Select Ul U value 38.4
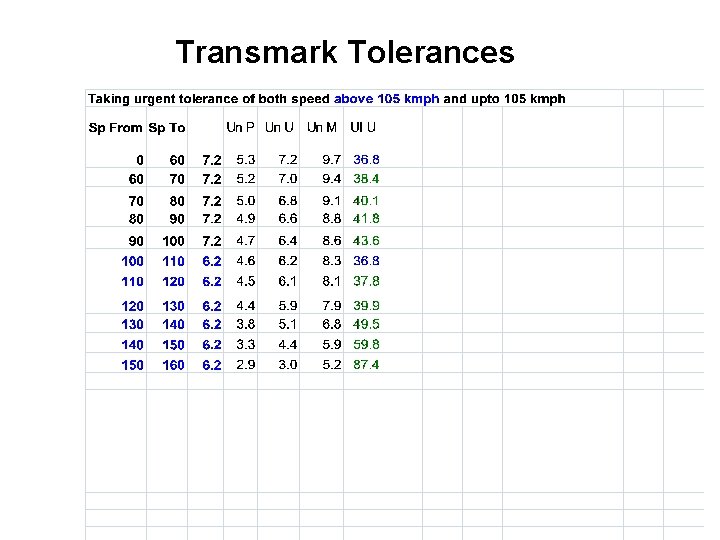 366,179
